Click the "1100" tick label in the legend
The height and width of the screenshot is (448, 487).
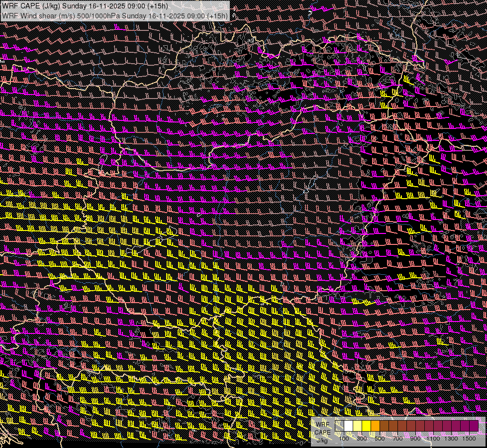point(434,438)
